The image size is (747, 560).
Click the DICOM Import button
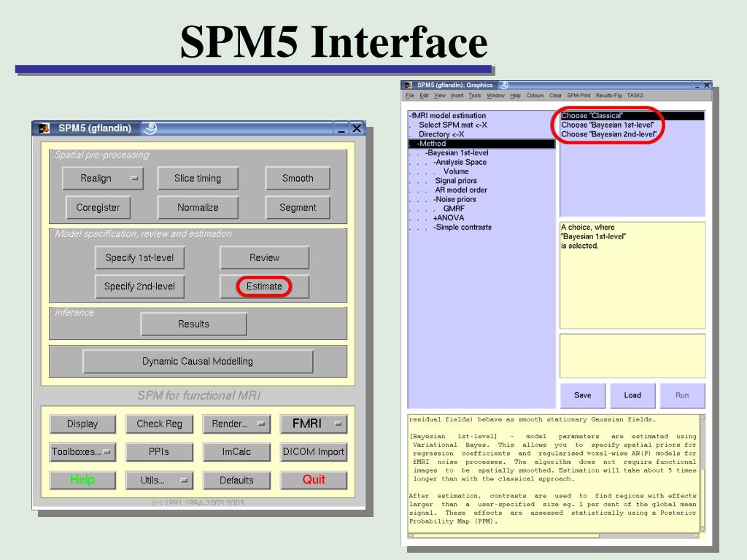click(x=314, y=452)
